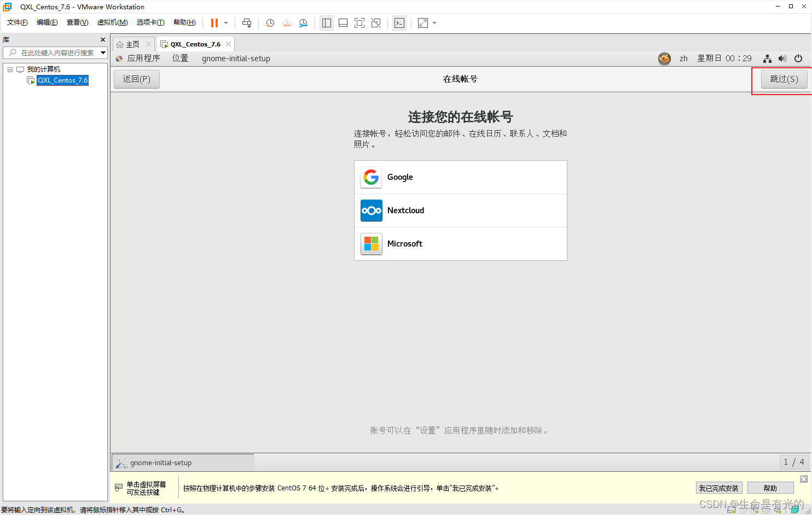812x515 pixels.
Task: Toggle the library sidebar view
Action: (327, 23)
